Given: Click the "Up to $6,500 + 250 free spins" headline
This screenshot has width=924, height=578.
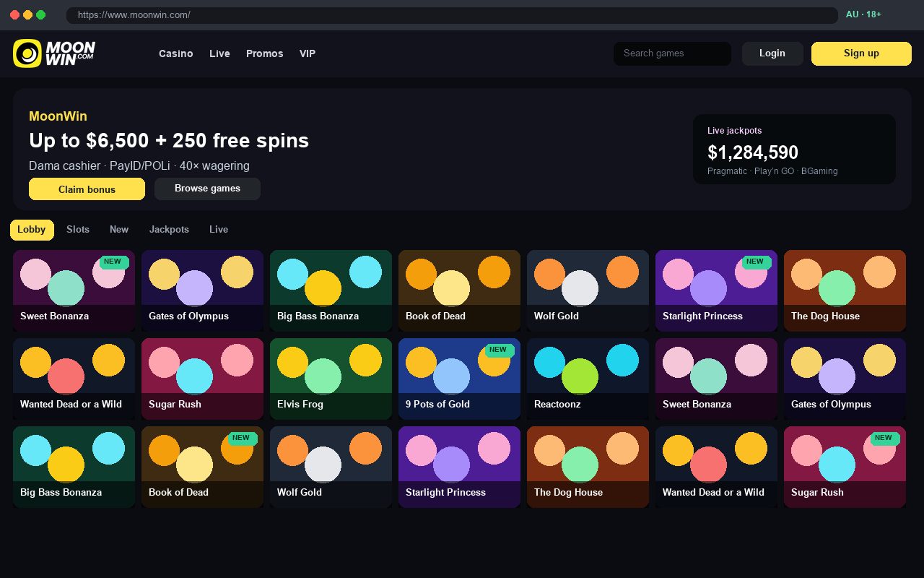Looking at the screenshot, I should [169, 140].
